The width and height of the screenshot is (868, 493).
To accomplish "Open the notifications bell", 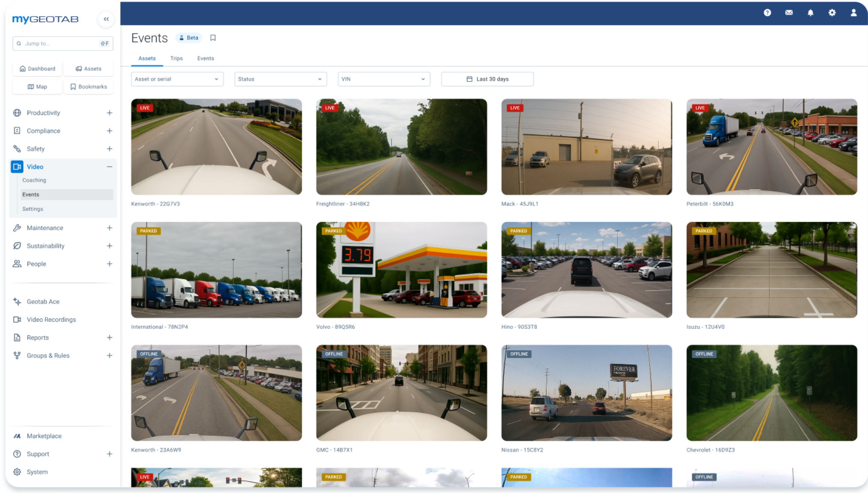I will point(810,13).
